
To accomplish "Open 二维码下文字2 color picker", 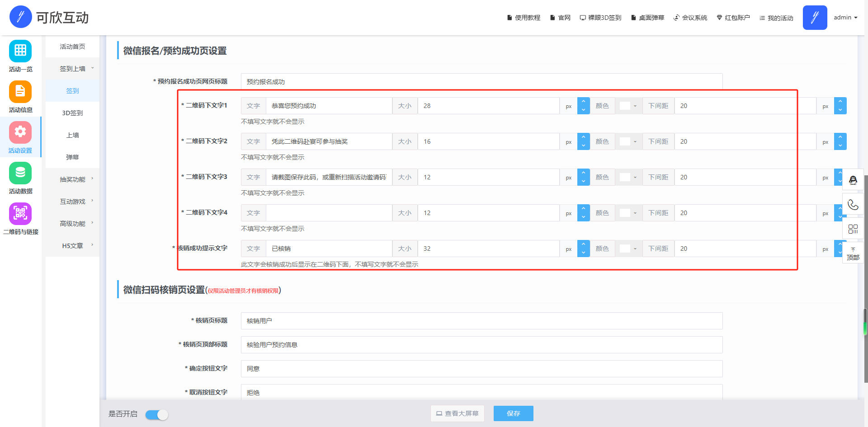I will click(628, 141).
